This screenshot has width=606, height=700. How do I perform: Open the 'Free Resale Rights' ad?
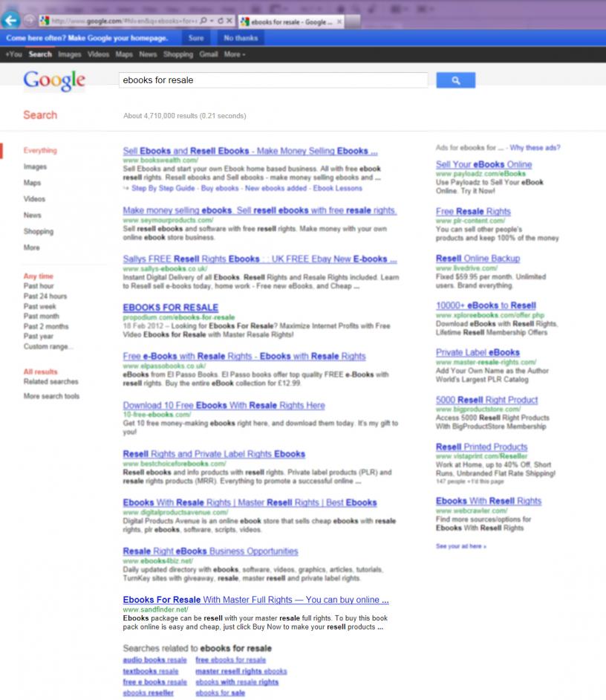473,212
